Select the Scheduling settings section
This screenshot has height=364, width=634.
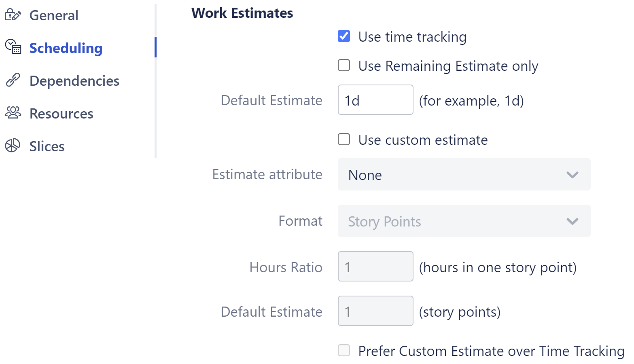[66, 48]
